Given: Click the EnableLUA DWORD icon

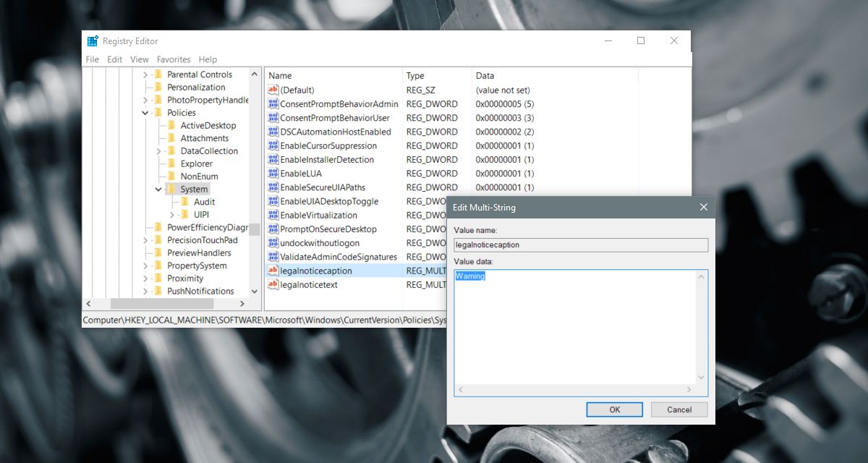Looking at the screenshot, I should [x=273, y=174].
